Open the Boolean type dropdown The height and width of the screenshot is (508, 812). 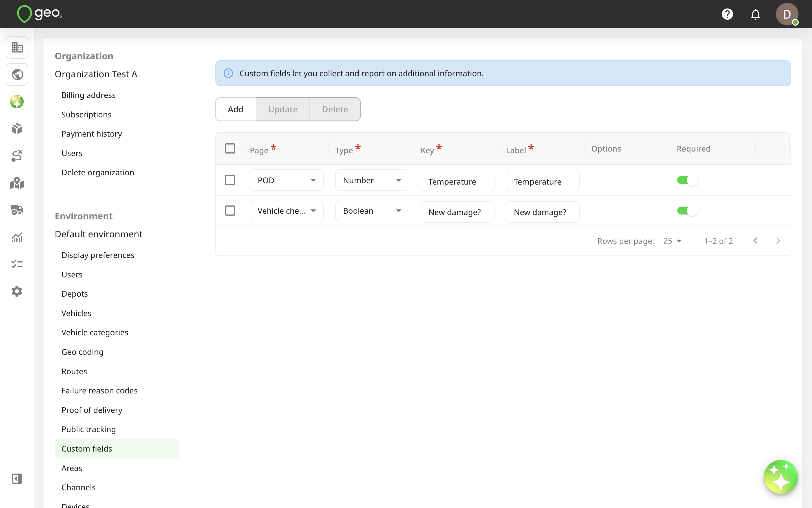coord(372,211)
